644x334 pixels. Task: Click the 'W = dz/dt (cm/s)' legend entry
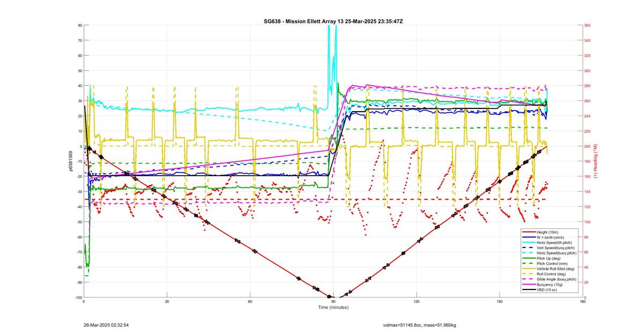[550, 237]
